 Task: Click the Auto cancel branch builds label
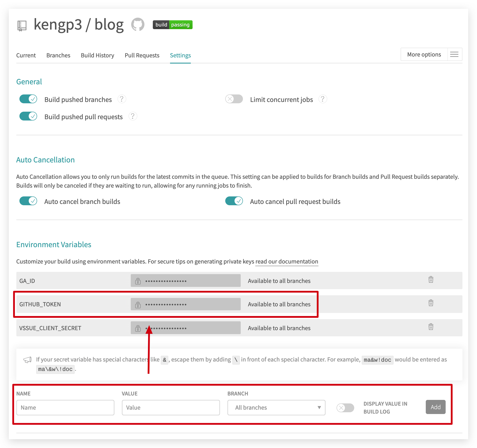pyautogui.click(x=82, y=201)
